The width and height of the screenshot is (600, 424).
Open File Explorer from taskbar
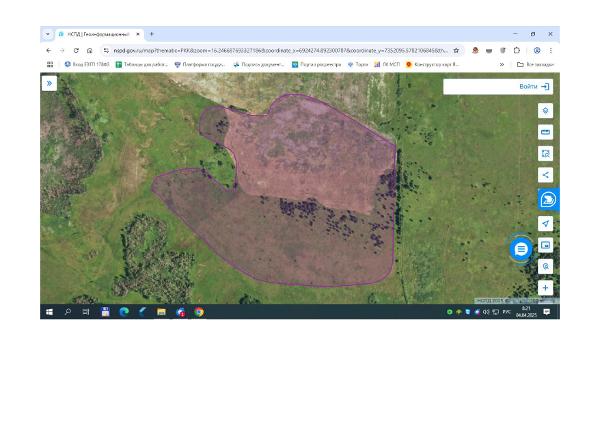161,312
